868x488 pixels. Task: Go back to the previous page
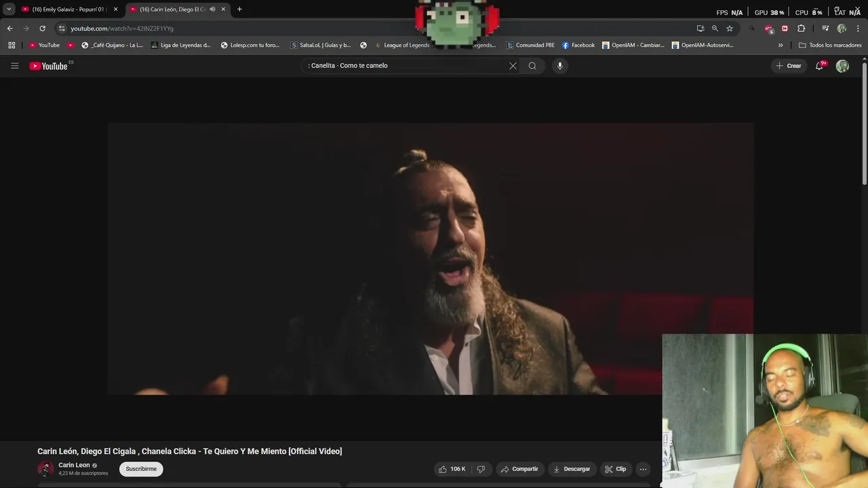click(9, 28)
